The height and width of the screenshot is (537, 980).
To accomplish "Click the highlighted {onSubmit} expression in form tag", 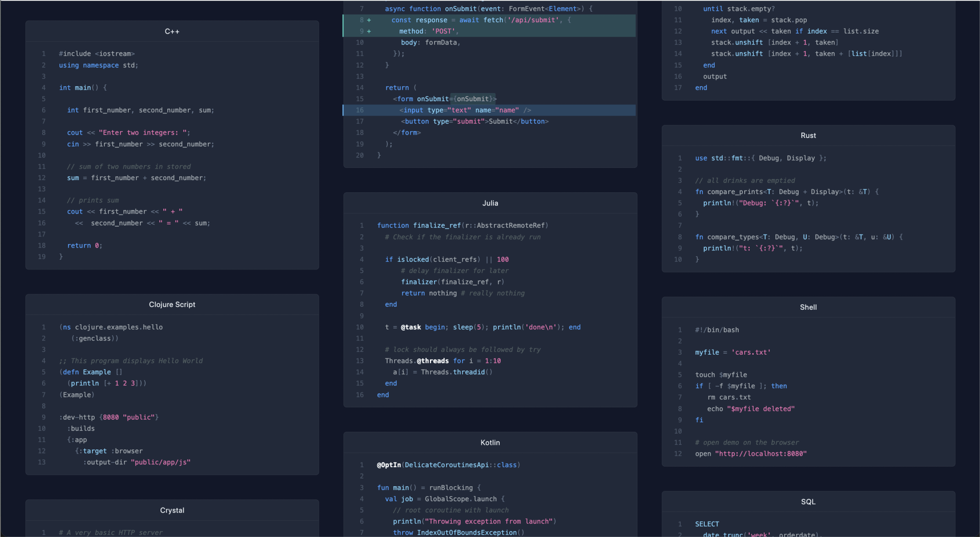I will click(x=473, y=99).
